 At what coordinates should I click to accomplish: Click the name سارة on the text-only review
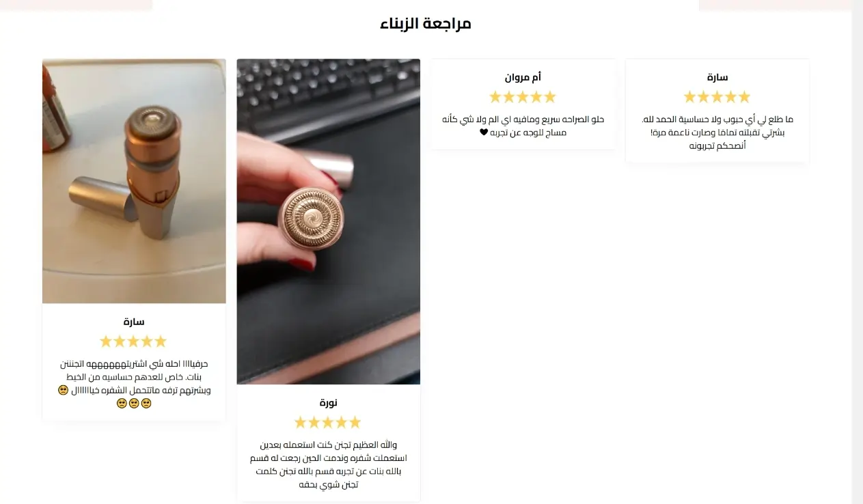pos(717,77)
